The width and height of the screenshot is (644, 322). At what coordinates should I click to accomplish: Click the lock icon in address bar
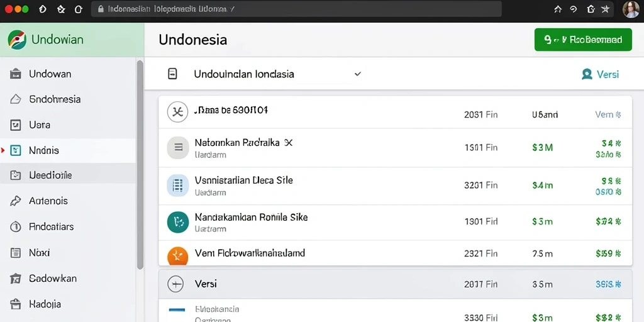101,9
